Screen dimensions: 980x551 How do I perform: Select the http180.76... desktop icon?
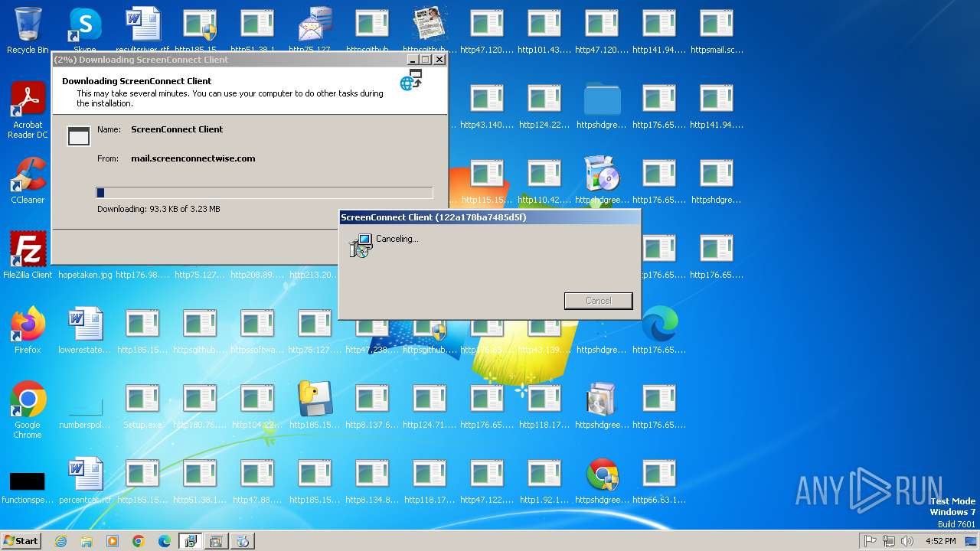200,405
